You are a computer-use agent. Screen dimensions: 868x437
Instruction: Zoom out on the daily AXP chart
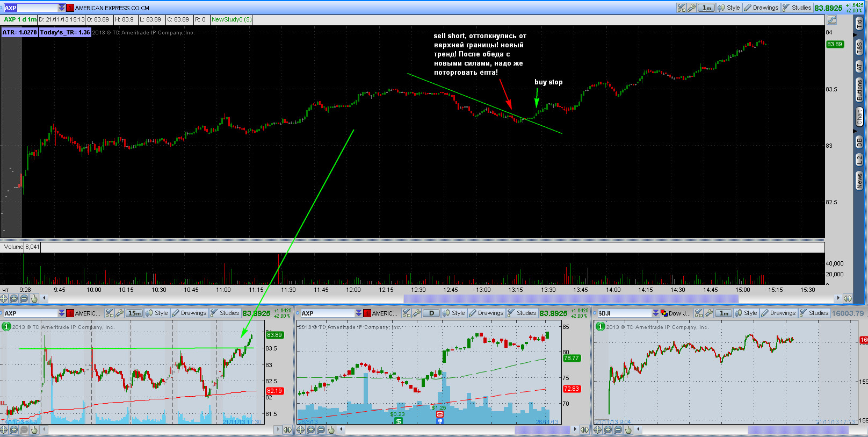tap(321, 429)
